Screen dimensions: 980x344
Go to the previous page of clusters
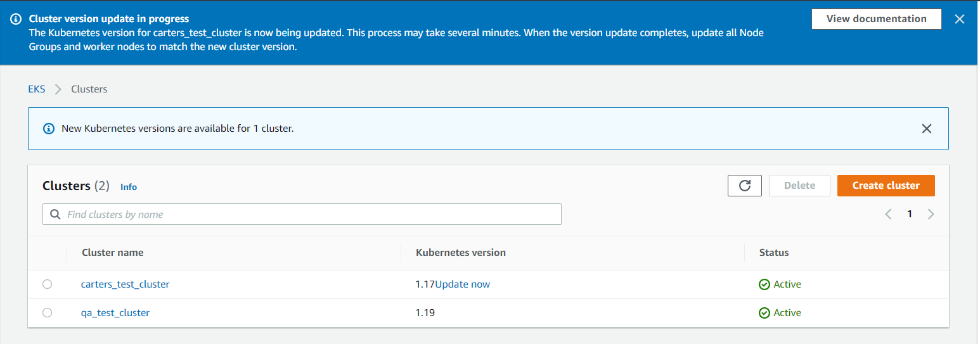[888, 214]
